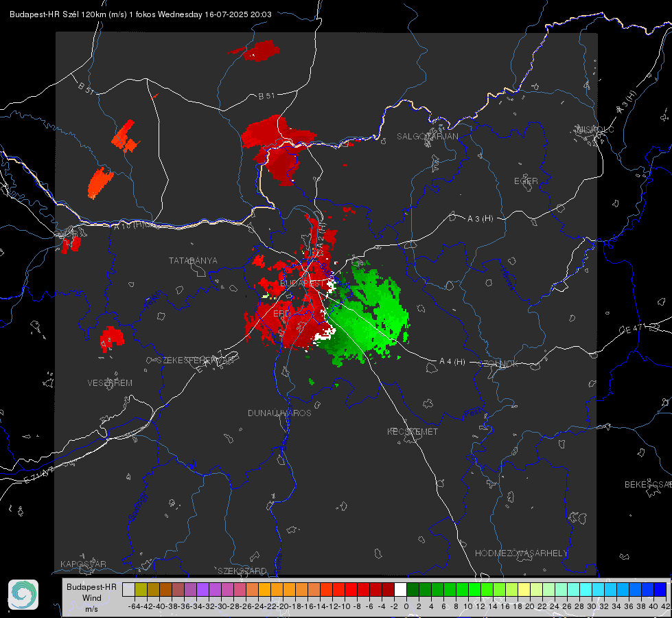
Task: Pick the dark red swatch between -4 and -2
Action: (x=388, y=589)
